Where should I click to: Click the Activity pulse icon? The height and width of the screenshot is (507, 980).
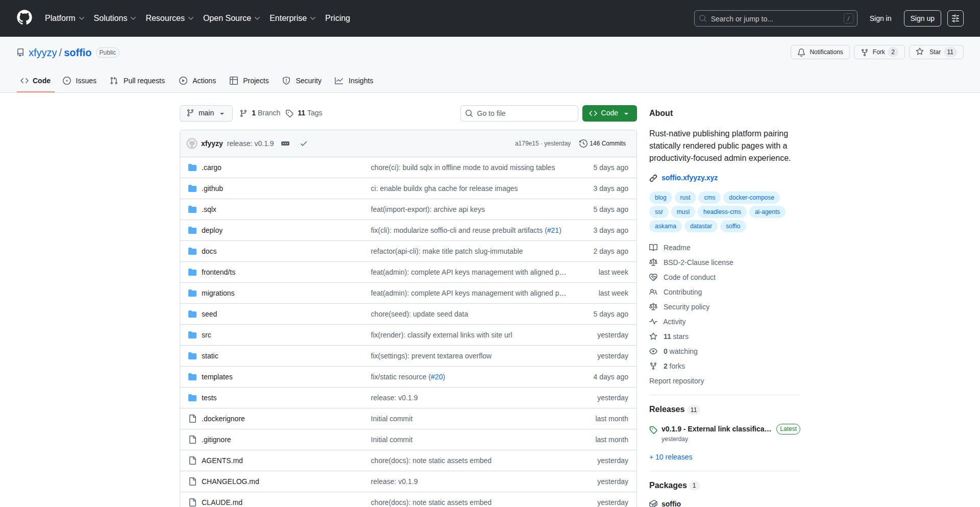[653, 322]
